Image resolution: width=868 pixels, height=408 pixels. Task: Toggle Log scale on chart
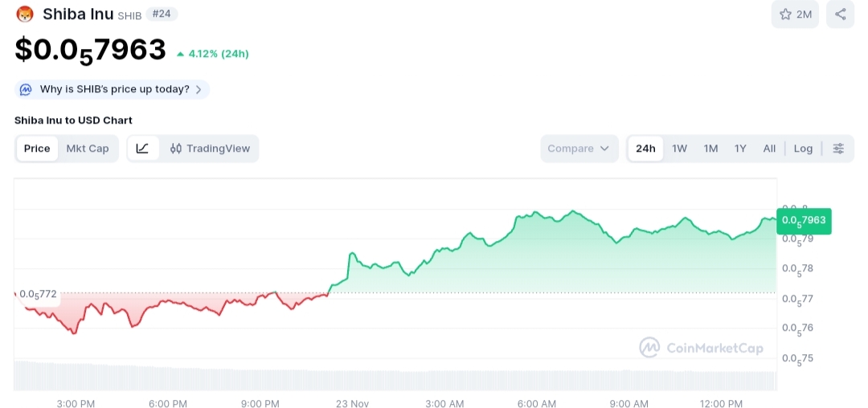tap(803, 148)
